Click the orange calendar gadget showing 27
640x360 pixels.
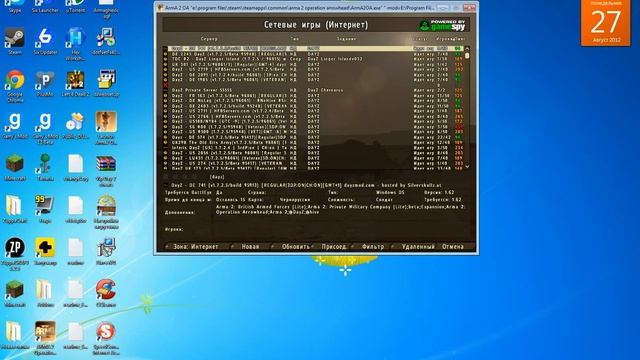tap(606, 23)
